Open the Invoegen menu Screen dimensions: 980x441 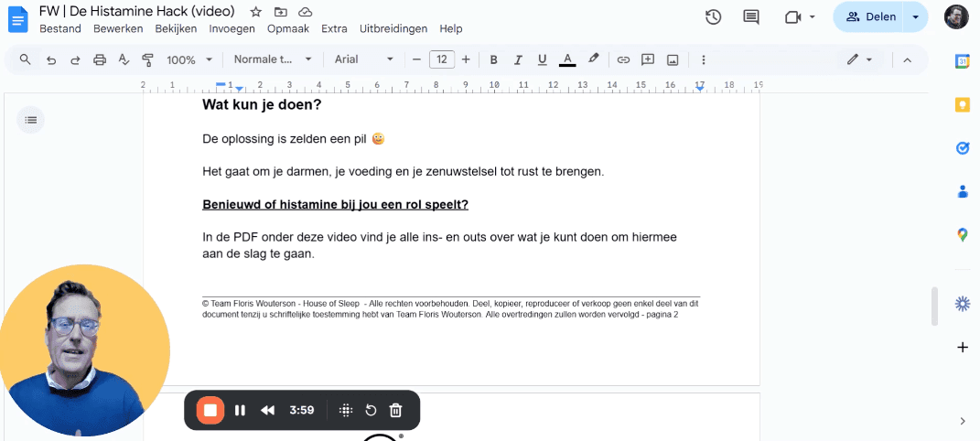tap(232, 28)
